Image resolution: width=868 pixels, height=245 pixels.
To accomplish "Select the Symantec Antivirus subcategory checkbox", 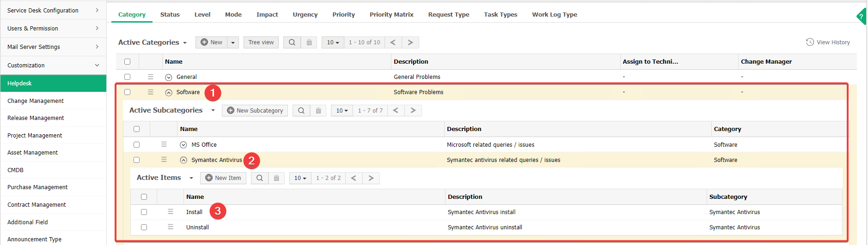I will pyautogui.click(x=136, y=160).
